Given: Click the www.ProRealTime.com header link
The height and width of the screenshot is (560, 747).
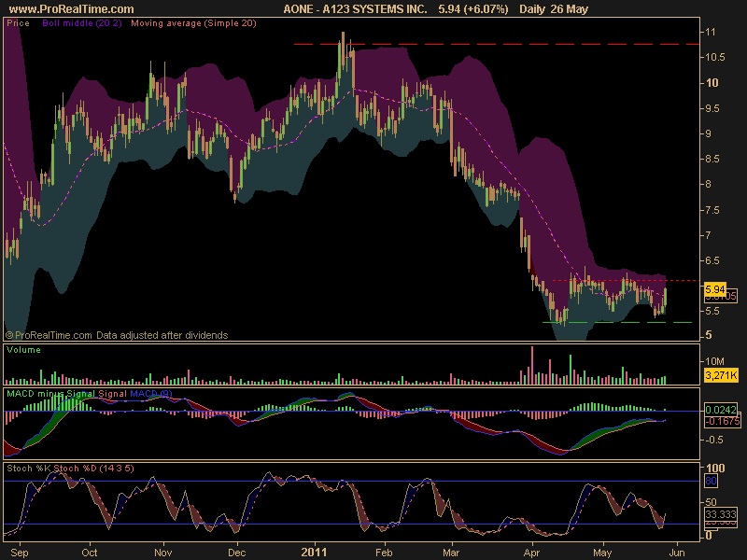Looking at the screenshot, I should (x=72, y=9).
